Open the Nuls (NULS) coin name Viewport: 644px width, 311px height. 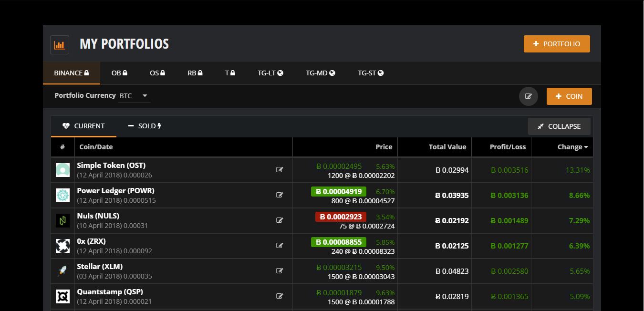coord(98,216)
